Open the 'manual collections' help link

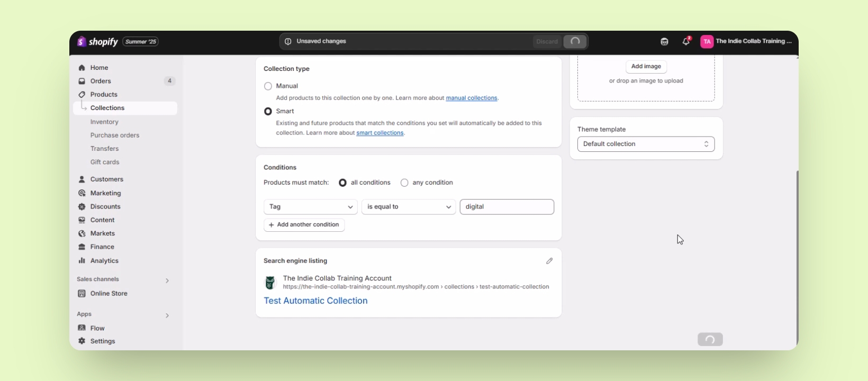point(472,98)
